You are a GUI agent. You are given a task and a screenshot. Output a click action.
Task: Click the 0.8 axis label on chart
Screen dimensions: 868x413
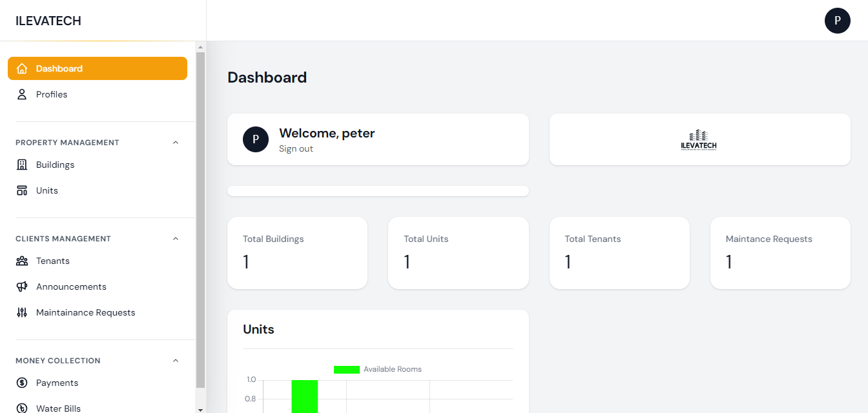[x=251, y=399]
